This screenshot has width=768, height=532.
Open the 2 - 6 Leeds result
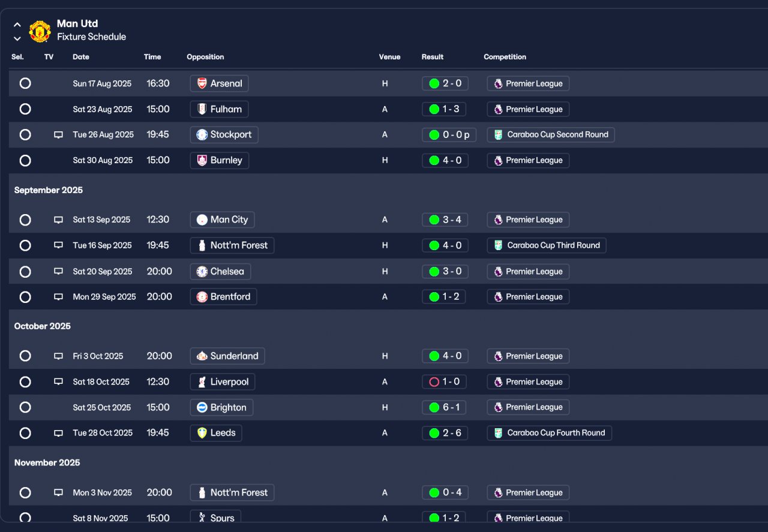(445, 433)
